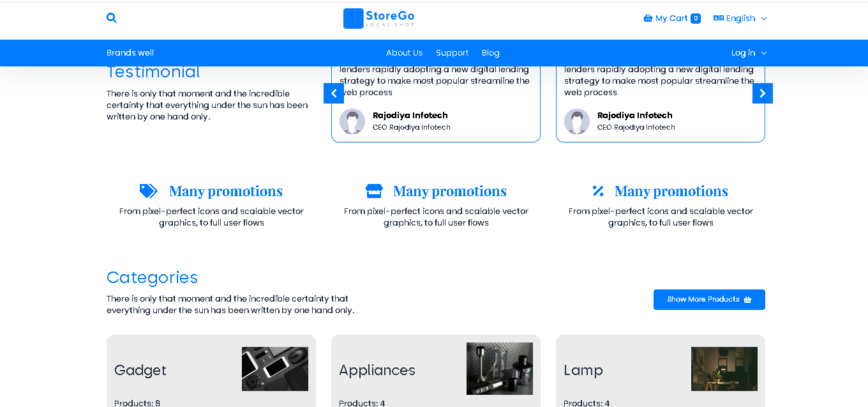Click avatar in the first testimonial card
Image resolution: width=868 pixels, height=407 pixels.
[352, 121]
